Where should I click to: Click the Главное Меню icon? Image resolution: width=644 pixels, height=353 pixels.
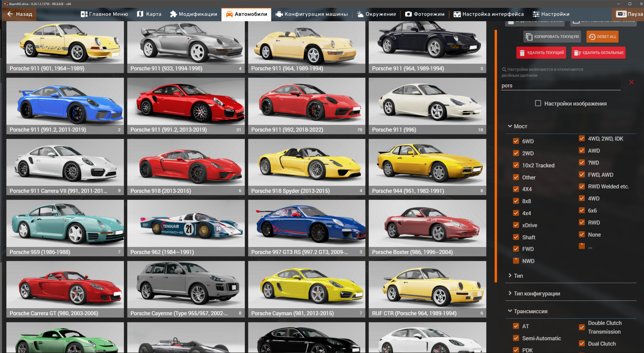point(84,14)
